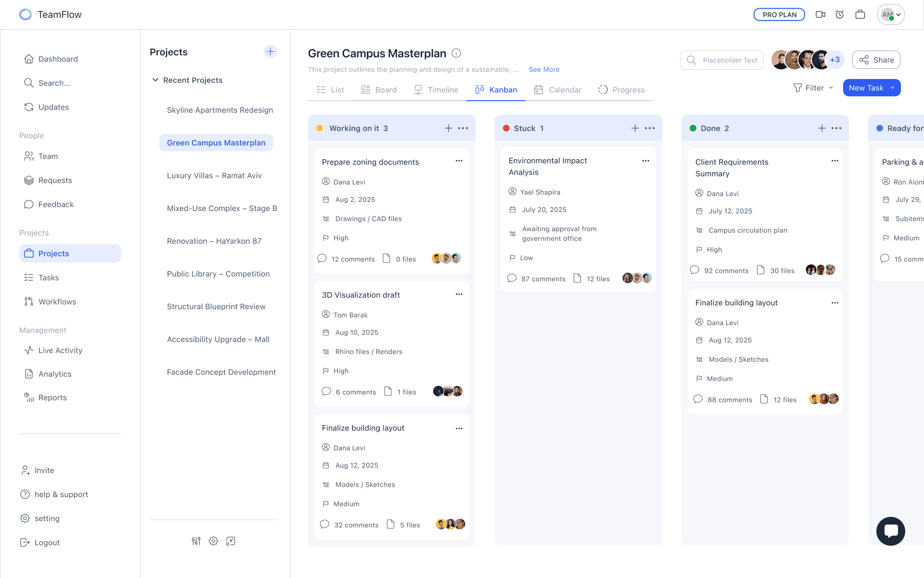Click the Share button

(876, 60)
